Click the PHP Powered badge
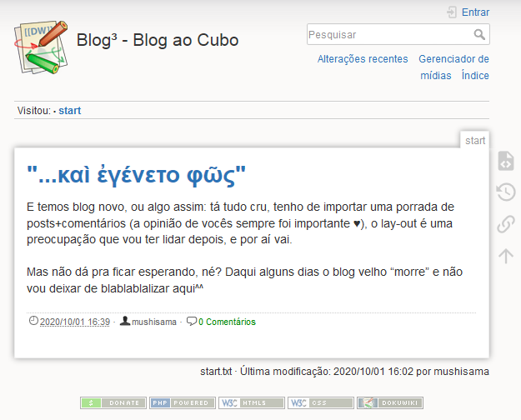The image size is (521, 420). click(x=183, y=402)
